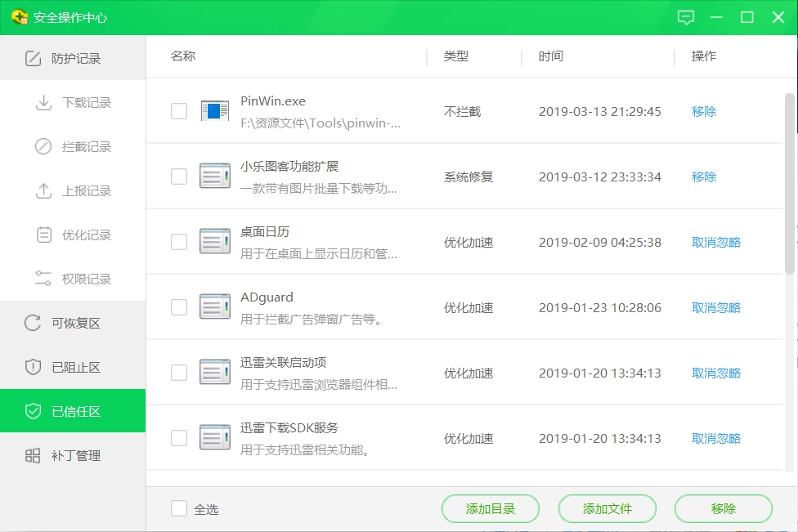
Task: Click the 拦截记录 blocked-circle icon
Action: (x=43, y=146)
